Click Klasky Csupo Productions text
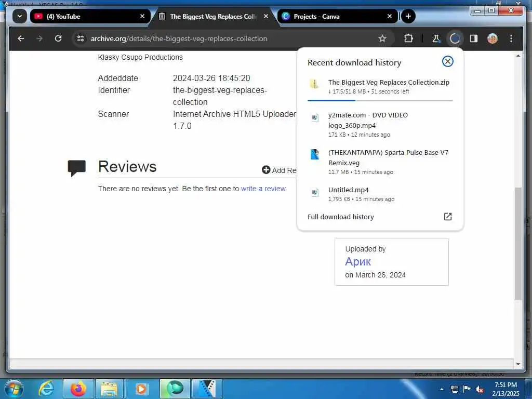 140,57
